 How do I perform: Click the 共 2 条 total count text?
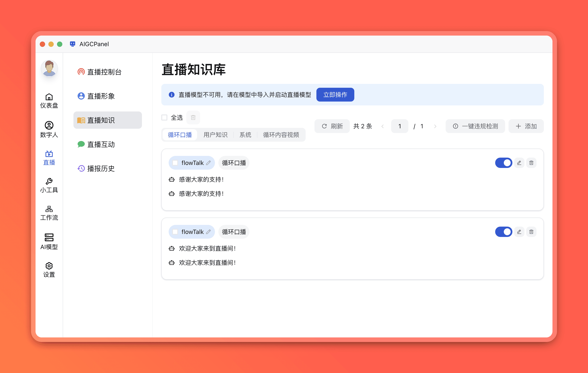coord(363,126)
